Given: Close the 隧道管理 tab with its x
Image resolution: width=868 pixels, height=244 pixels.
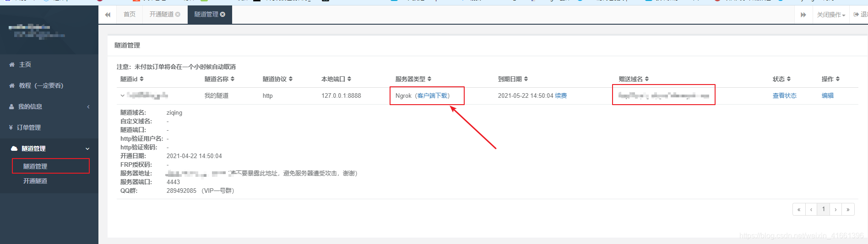Looking at the screenshot, I should click(223, 15).
